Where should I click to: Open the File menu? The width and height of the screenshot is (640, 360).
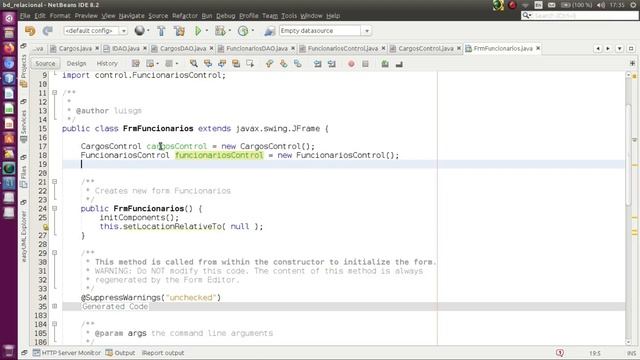coord(25,16)
